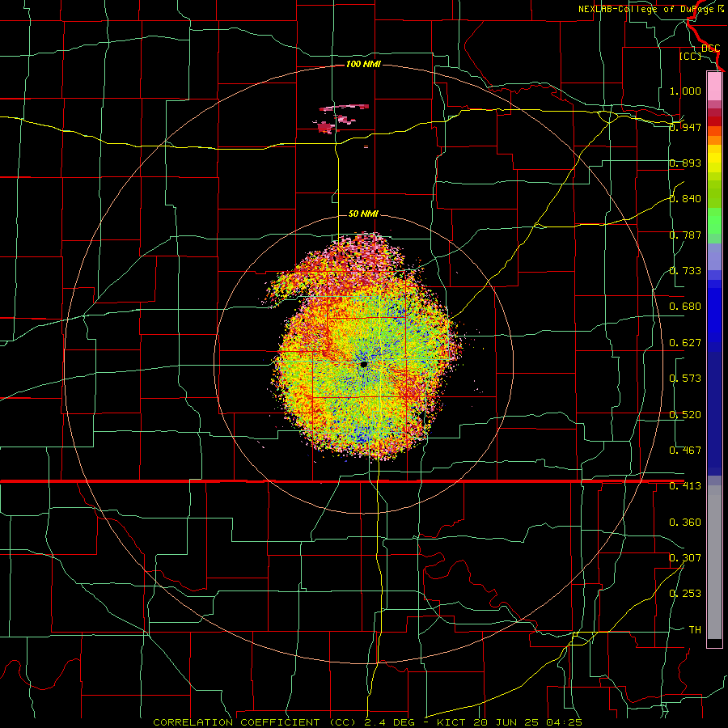Click the black radar site dot

click(x=363, y=365)
